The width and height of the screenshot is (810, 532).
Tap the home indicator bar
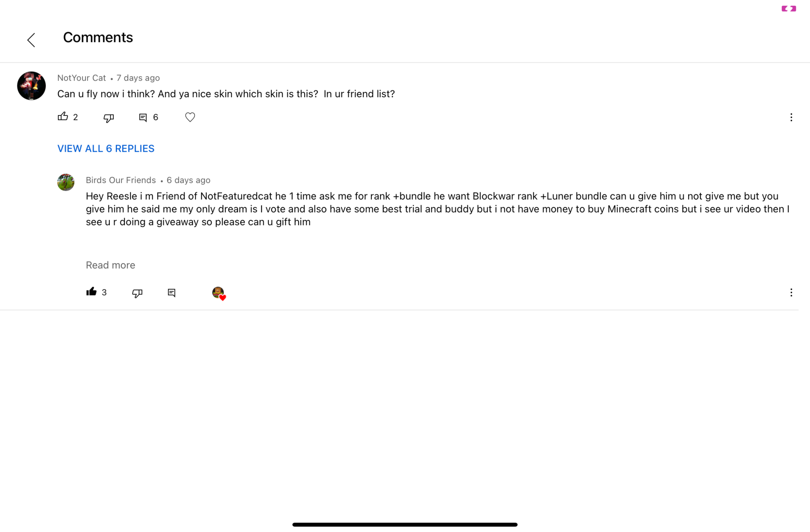(405, 525)
